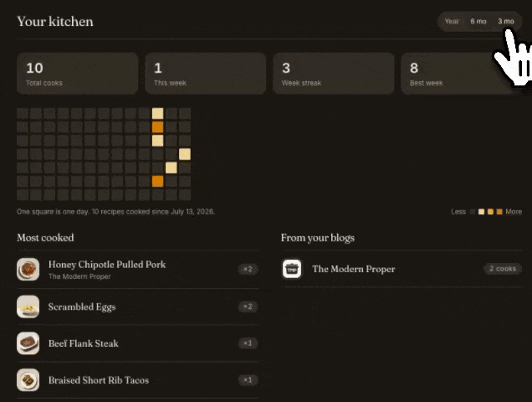Viewport: 532px width, 402px height.
Task: Click the Week streak stat card
Action: (x=334, y=74)
